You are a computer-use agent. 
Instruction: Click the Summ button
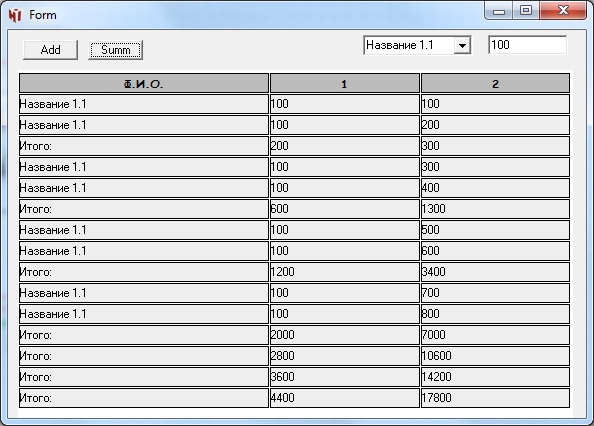pyautogui.click(x=116, y=50)
